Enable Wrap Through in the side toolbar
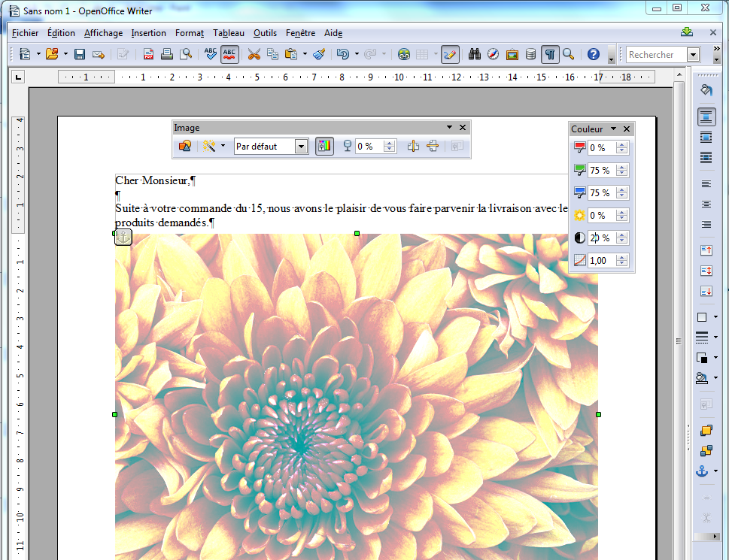Screen dimensions: 729x560 click(706, 158)
